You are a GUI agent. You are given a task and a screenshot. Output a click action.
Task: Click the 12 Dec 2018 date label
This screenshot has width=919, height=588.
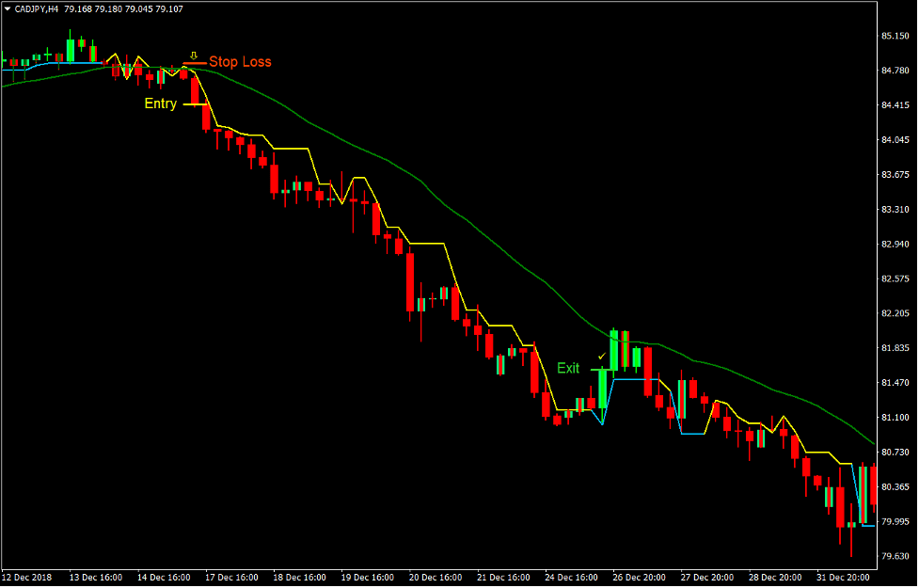26,579
